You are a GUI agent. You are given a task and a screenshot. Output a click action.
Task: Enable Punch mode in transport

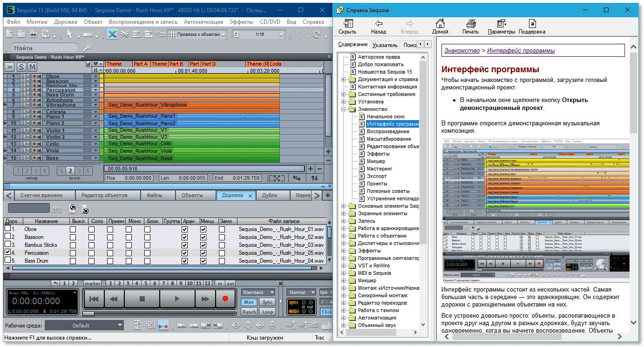point(249,312)
